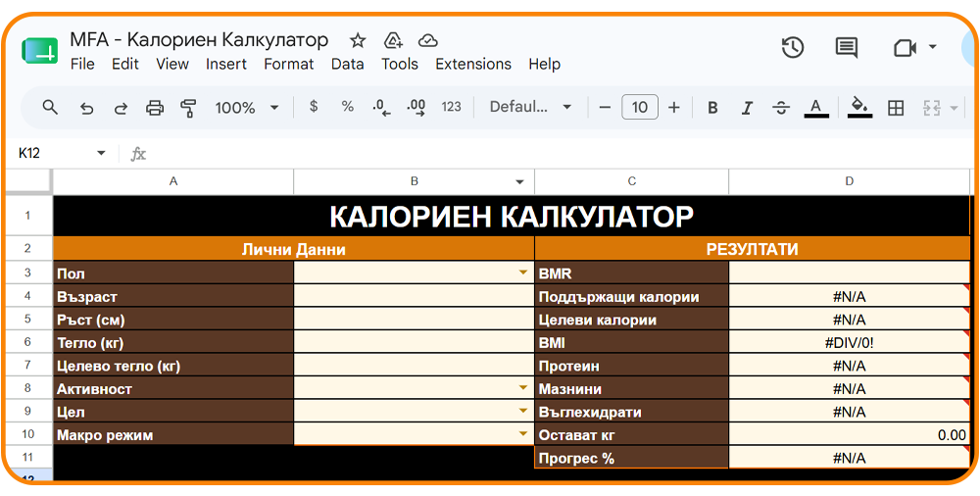Viewport: 980px width, 496px height.
Task: Open the borders tool
Action: click(896, 108)
